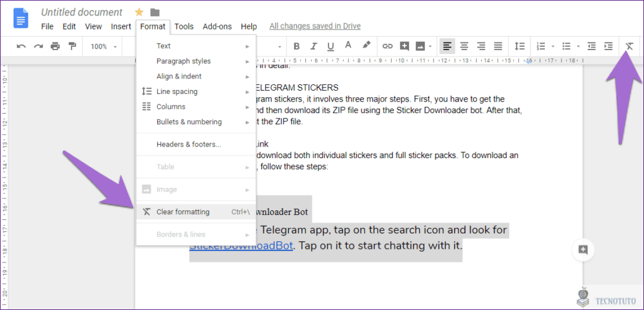Decrease indent
Viewport: 644px width, 310px height.
tap(591, 46)
